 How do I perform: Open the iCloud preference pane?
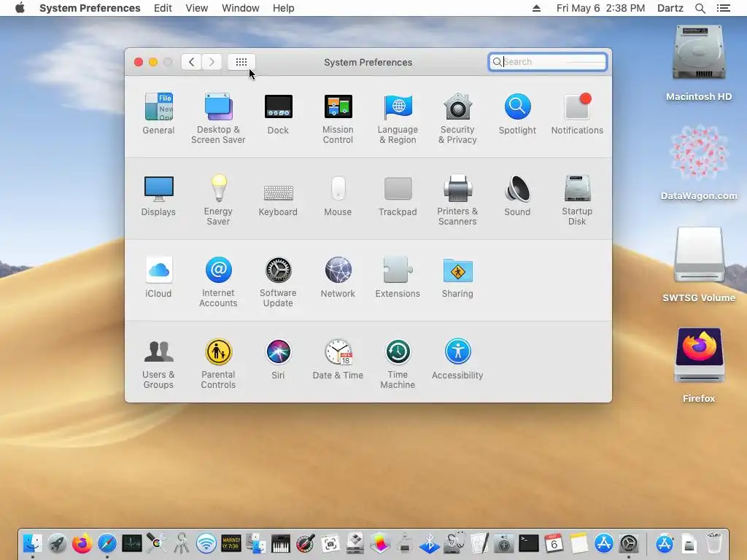[158, 277]
